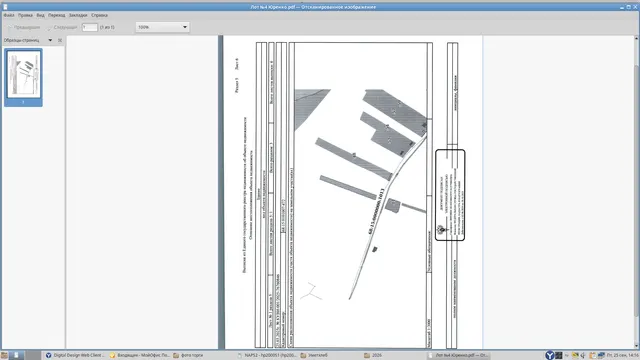The height and width of the screenshot is (360, 640).
Task: Open the Закладки menu
Action: tap(78, 15)
